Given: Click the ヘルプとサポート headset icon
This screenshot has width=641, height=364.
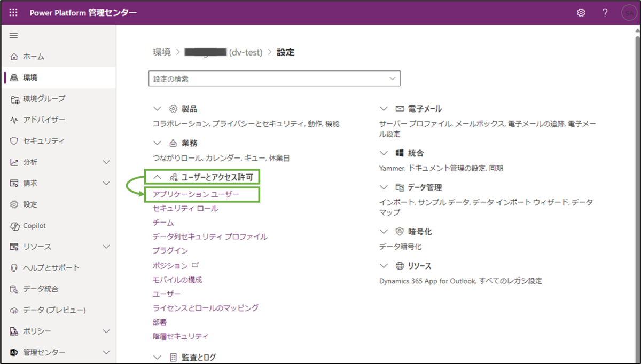Looking at the screenshot, I should tap(14, 268).
